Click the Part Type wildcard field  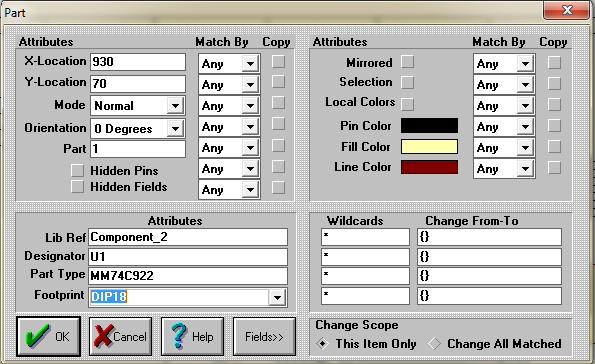pos(365,276)
